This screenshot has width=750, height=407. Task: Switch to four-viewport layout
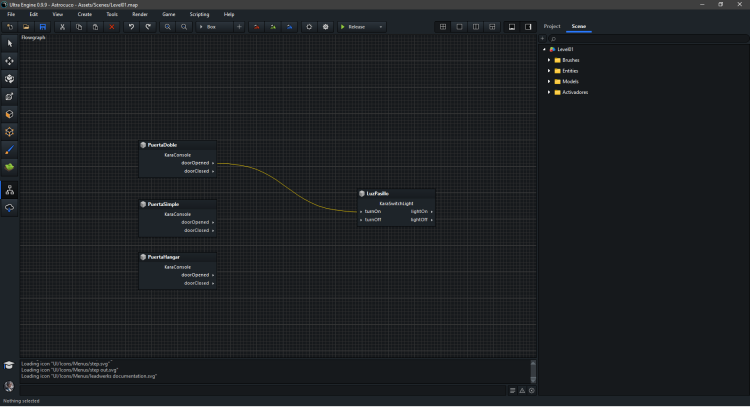point(443,27)
